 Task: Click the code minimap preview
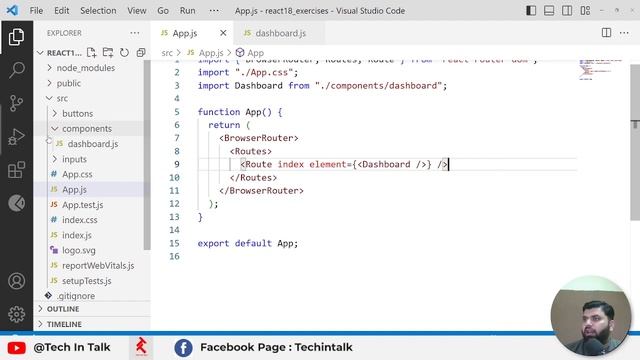coord(600,70)
